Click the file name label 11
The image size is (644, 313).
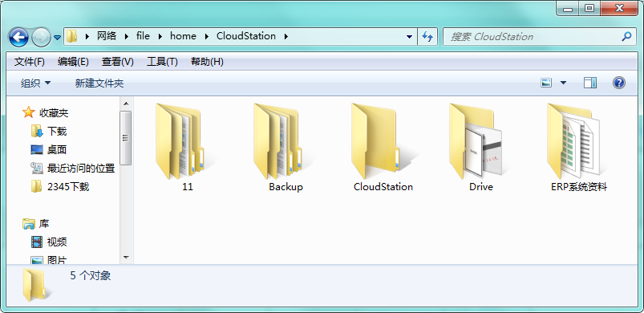(x=188, y=187)
